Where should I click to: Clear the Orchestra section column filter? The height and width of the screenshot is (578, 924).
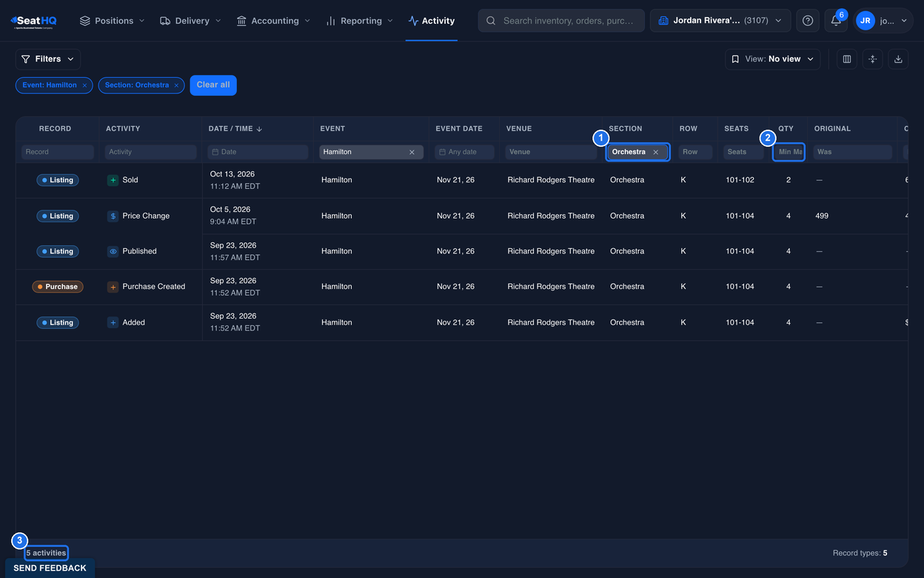[656, 152]
